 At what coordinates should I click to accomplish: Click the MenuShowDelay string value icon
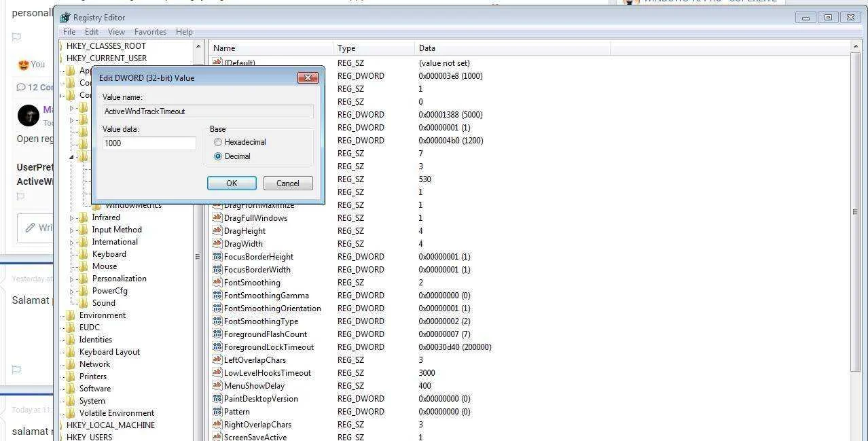click(x=217, y=386)
